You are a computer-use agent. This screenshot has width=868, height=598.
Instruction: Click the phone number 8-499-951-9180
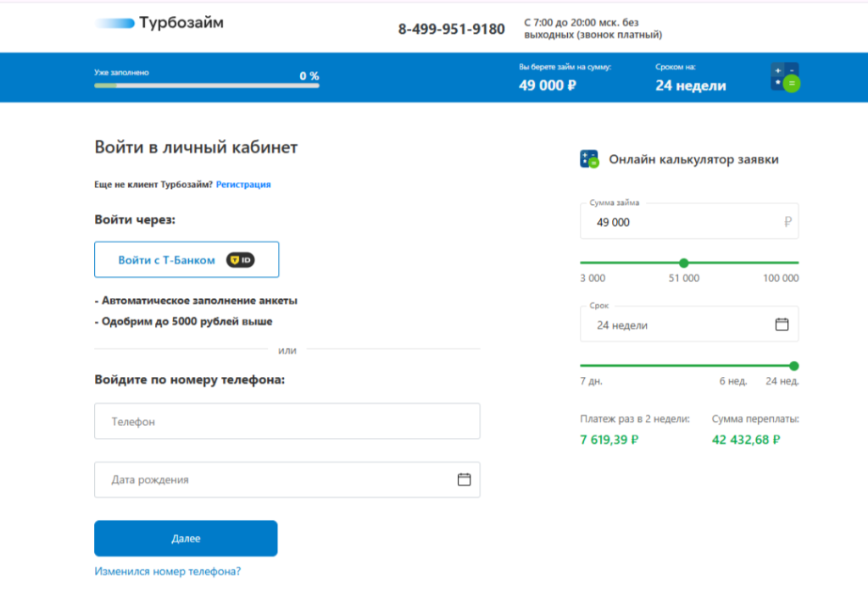[x=451, y=30]
